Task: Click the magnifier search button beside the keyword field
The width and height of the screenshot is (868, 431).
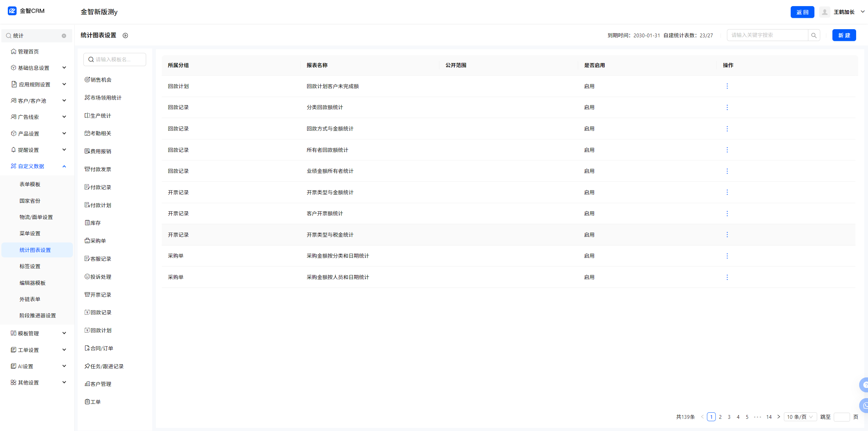Action: point(814,35)
